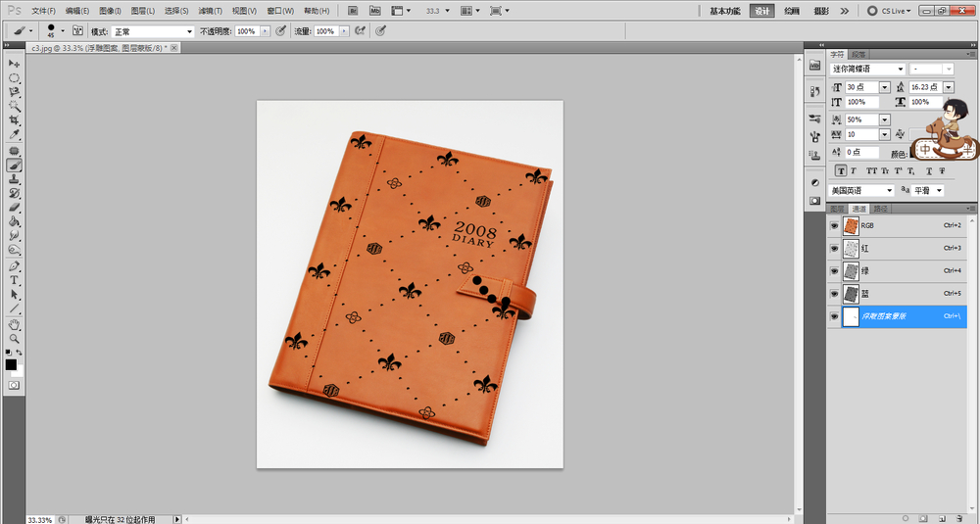Image resolution: width=980 pixels, height=524 pixels.
Task: Select the Zoom tool in the toolbox
Action: [x=15, y=338]
